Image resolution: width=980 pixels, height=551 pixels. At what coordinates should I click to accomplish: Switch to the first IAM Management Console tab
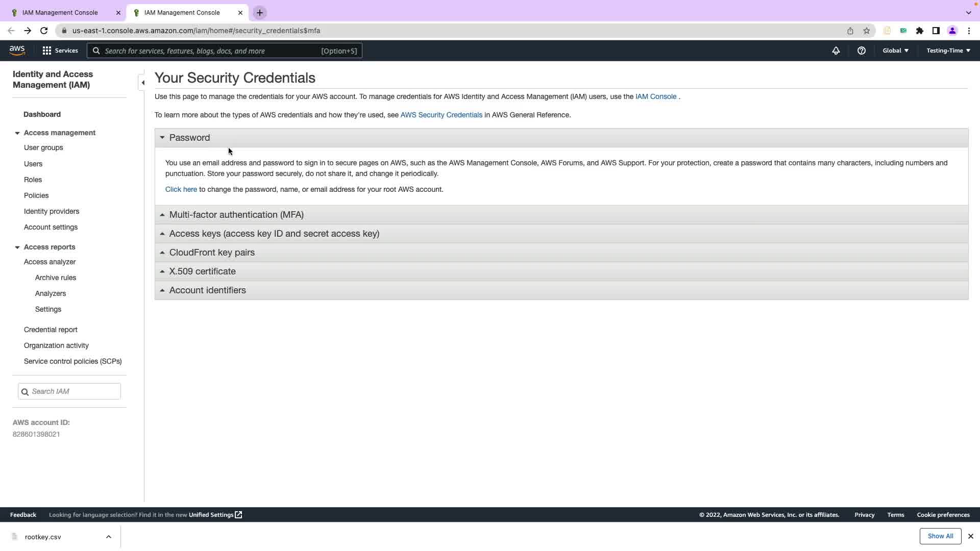[60, 13]
